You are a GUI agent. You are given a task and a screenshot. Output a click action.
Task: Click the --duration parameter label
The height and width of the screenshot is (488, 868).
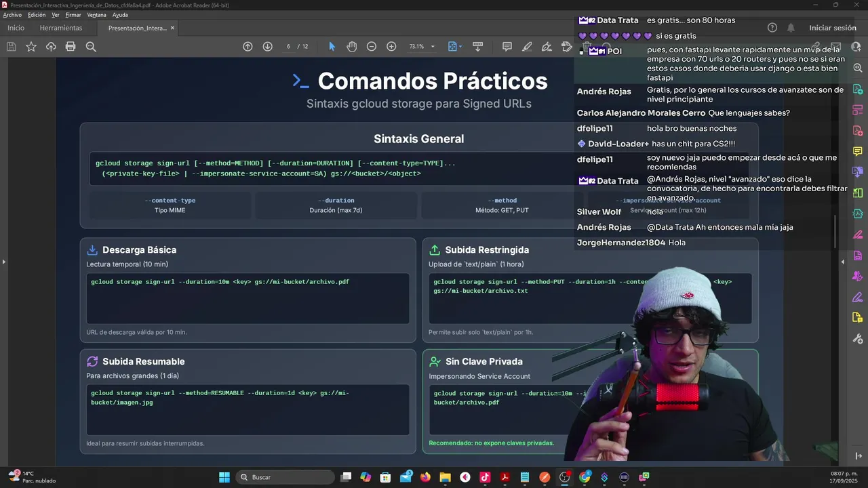click(336, 201)
